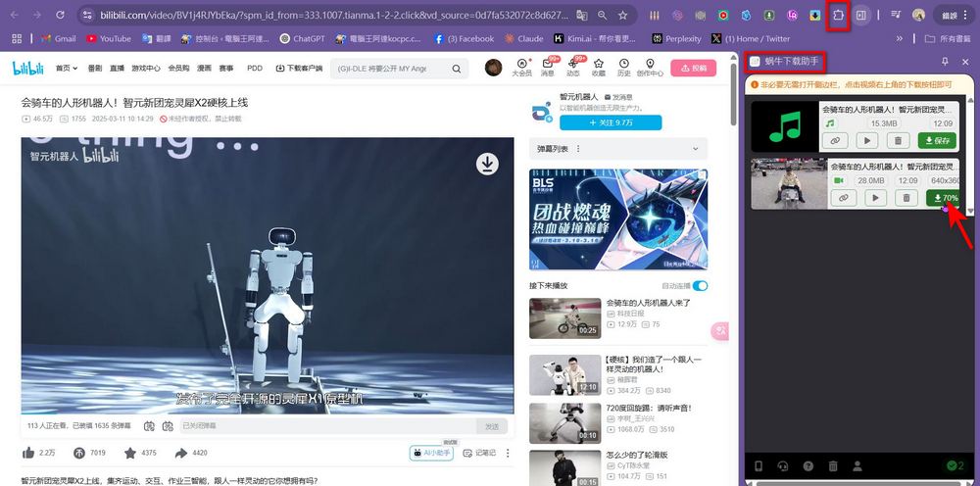
Task: Click the download overlay icon on the video
Action: tap(487, 164)
